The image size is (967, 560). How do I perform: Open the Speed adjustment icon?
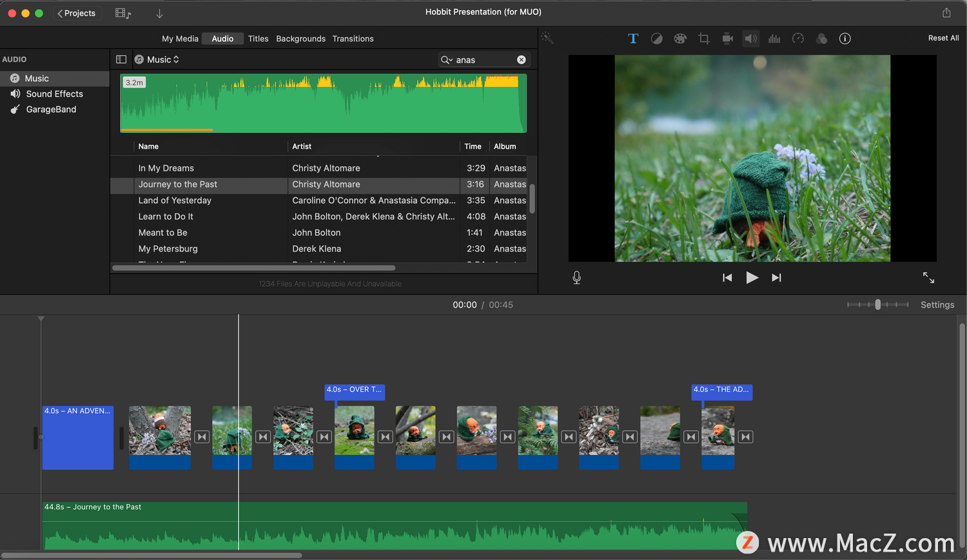click(798, 39)
